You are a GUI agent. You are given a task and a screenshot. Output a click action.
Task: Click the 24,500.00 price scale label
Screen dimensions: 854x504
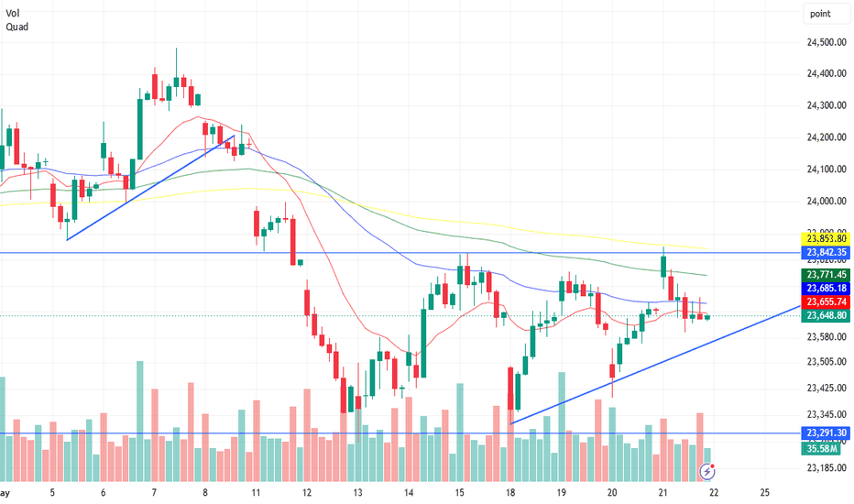827,42
